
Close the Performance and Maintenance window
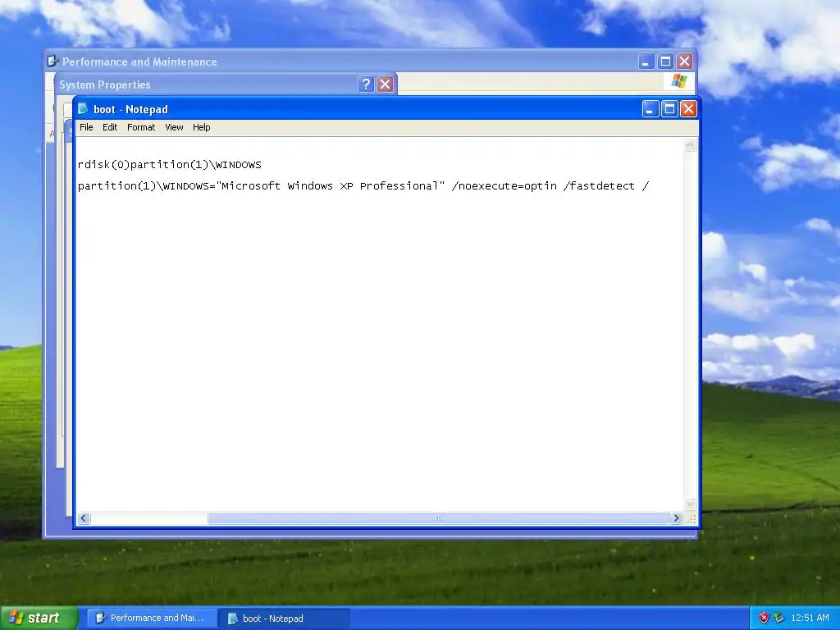[684, 62]
